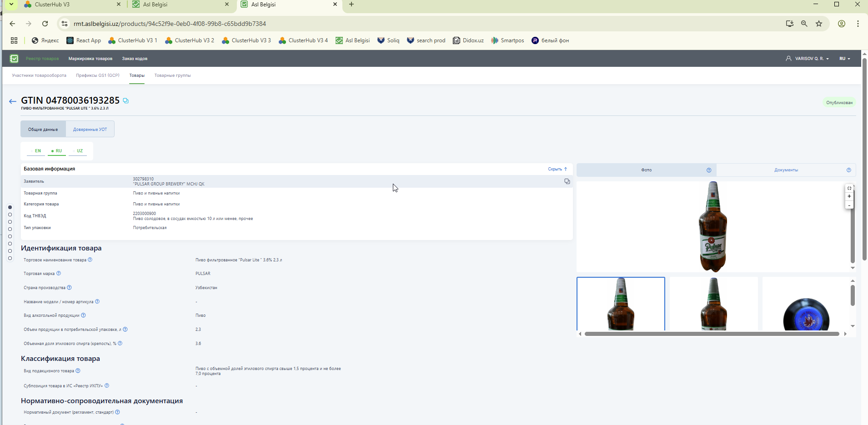Open help icon next to Страна производства
This screenshot has width=868, height=425.
[70, 288]
